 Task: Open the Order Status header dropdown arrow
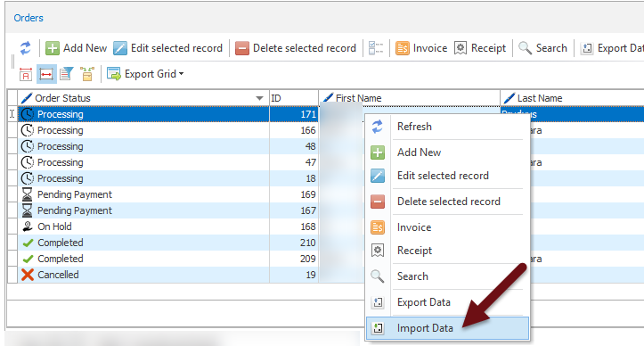click(259, 98)
